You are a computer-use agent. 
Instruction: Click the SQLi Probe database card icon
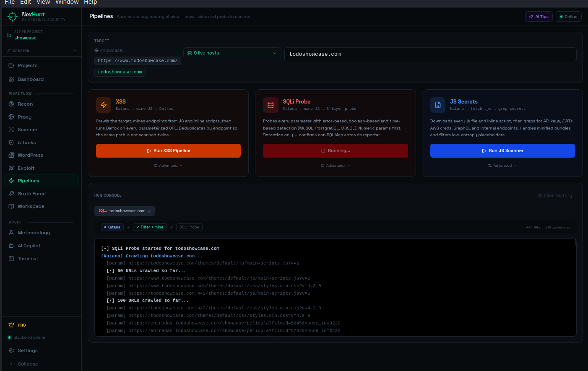(271, 105)
